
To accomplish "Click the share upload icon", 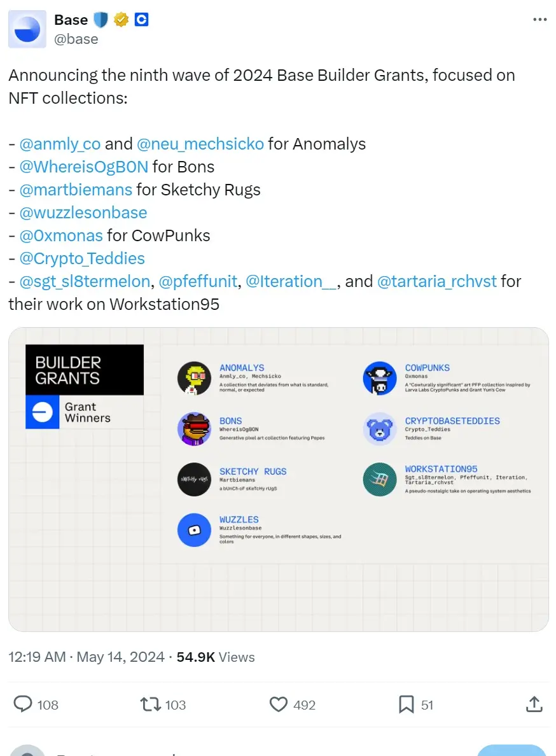I will pyautogui.click(x=534, y=704).
